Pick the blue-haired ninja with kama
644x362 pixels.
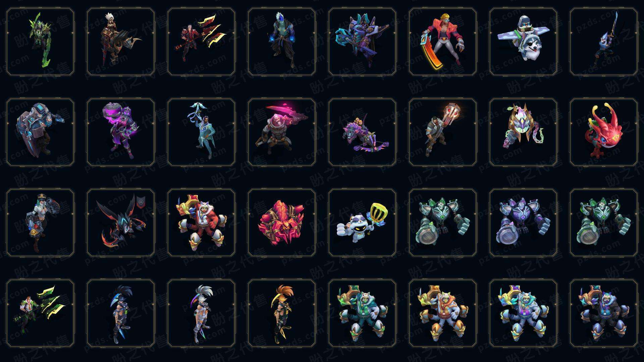pos(121,313)
